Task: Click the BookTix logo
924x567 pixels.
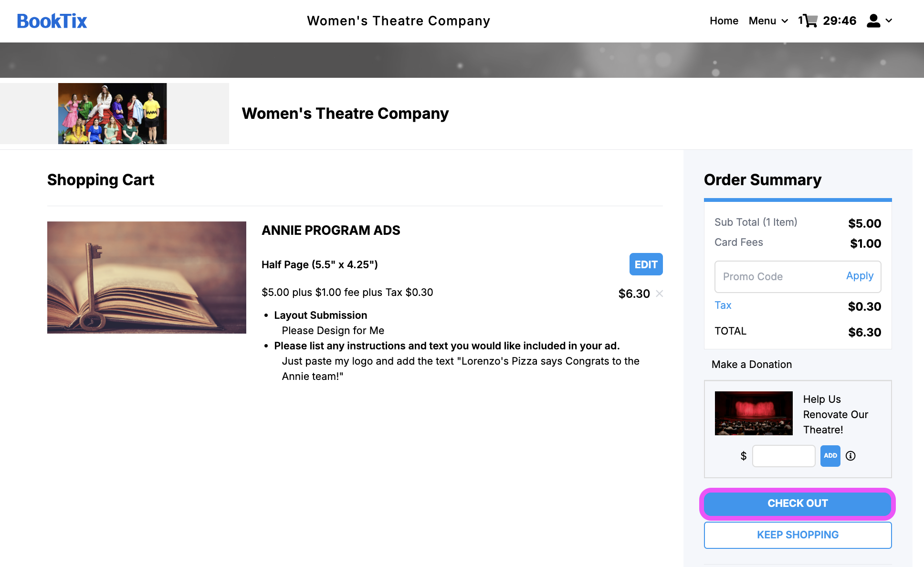Action: coord(52,21)
